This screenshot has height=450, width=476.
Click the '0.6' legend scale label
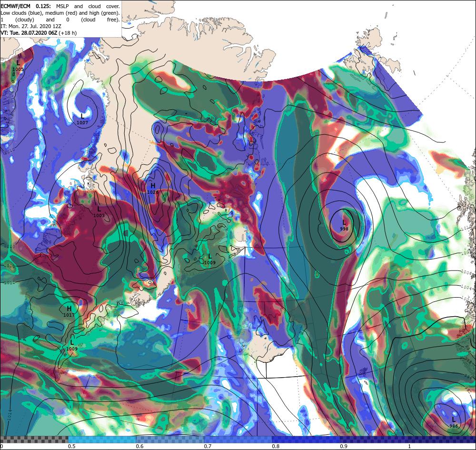(x=139, y=446)
